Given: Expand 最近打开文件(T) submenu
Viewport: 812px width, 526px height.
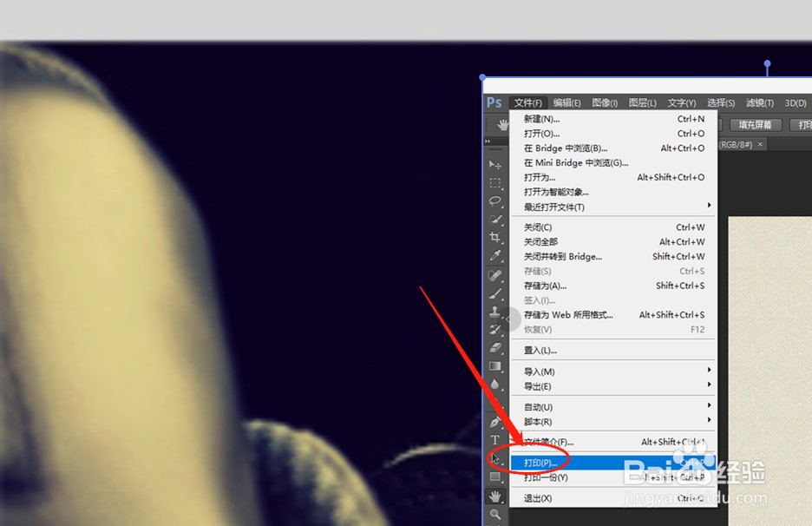Looking at the screenshot, I should tap(613, 207).
